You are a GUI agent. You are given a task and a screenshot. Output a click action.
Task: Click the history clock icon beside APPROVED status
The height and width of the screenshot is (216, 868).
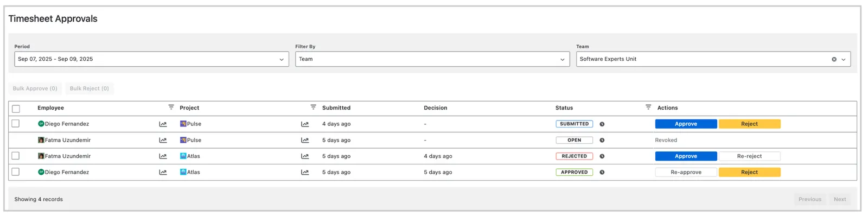point(602,173)
